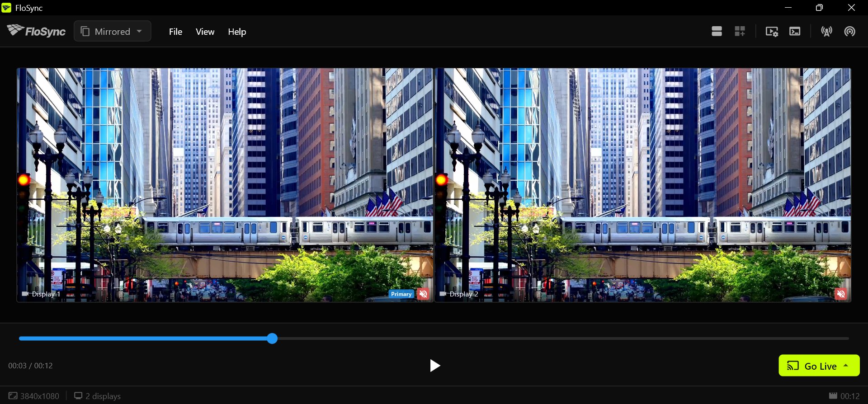868x404 pixels.
Task: Select the Display 2 video preview
Action: click(643, 185)
